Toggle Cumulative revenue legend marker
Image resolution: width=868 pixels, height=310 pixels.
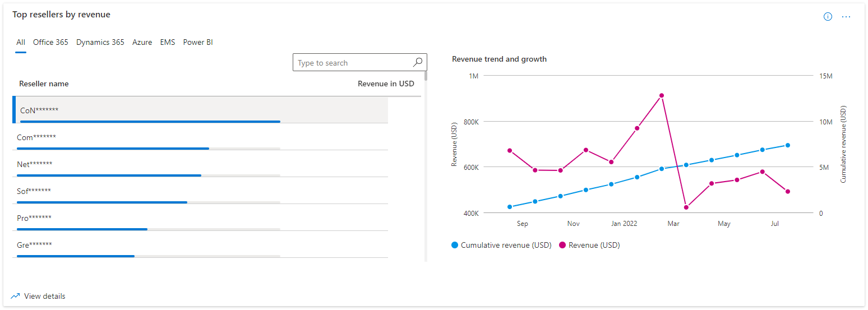point(455,245)
